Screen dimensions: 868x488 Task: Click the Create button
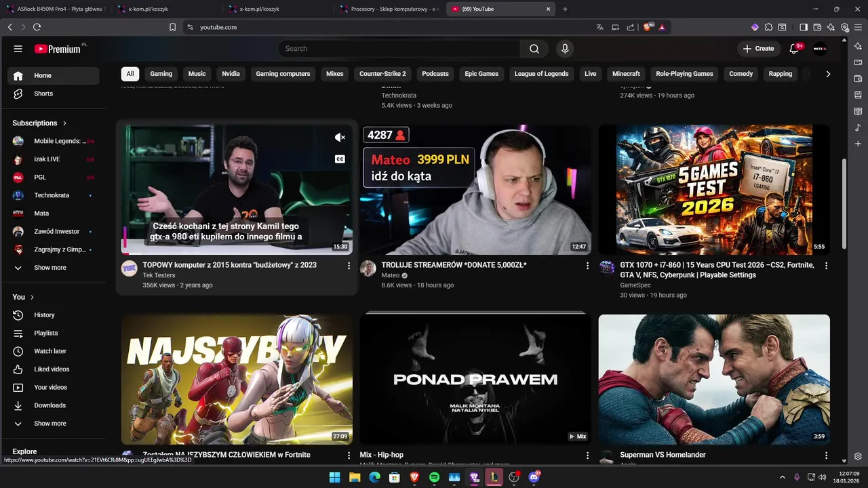758,49
